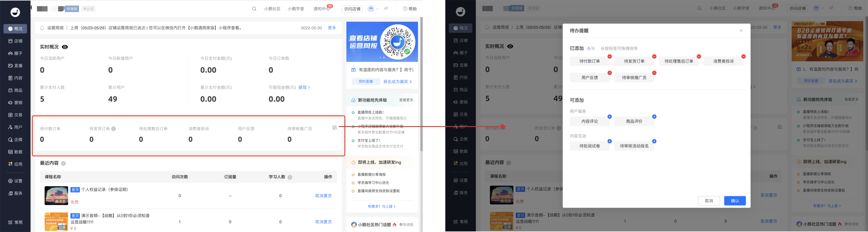Remove 待处理售后订单 tag using red minus icon
This screenshot has height=232, width=868.
tap(699, 57)
